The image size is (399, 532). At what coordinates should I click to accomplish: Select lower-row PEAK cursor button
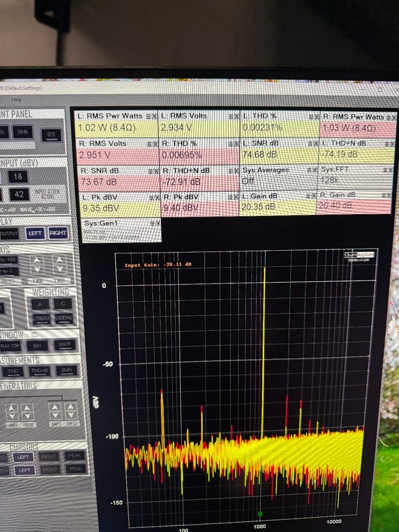76,469
